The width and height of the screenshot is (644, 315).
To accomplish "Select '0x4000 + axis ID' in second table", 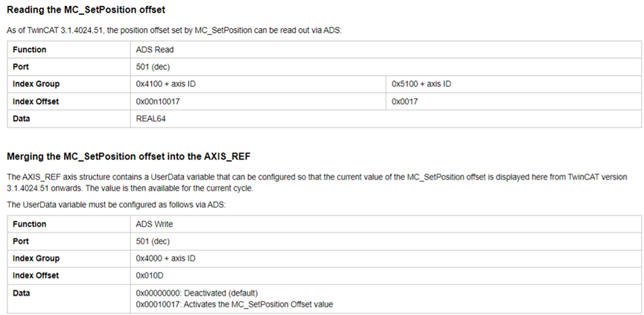I will (165, 258).
